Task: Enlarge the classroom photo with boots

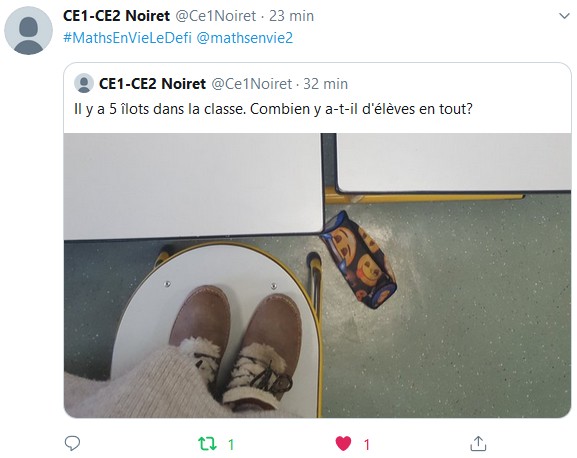Action: click(317, 275)
